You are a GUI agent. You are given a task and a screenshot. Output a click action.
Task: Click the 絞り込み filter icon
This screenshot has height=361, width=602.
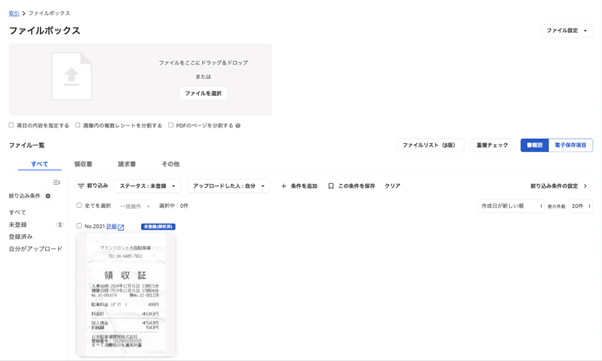81,186
